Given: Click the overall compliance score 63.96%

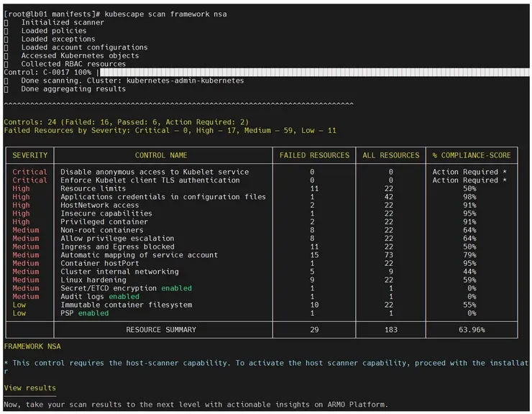Looking at the screenshot, I should click(x=472, y=330).
